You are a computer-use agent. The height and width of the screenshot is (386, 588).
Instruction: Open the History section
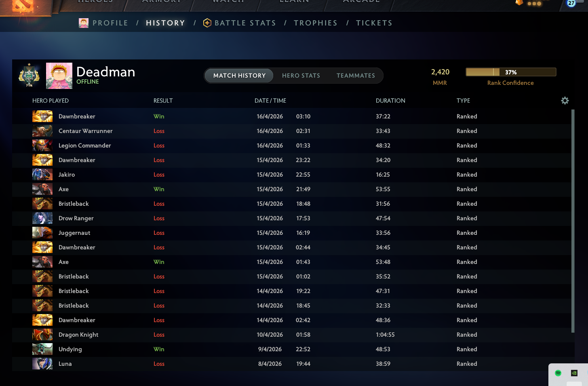coord(165,23)
